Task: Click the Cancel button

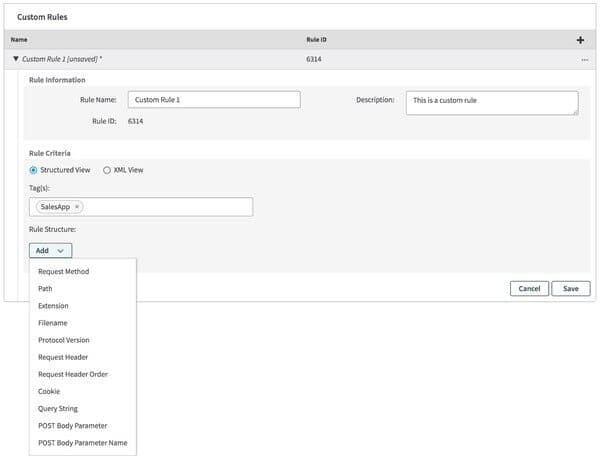Action: point(528,288)
